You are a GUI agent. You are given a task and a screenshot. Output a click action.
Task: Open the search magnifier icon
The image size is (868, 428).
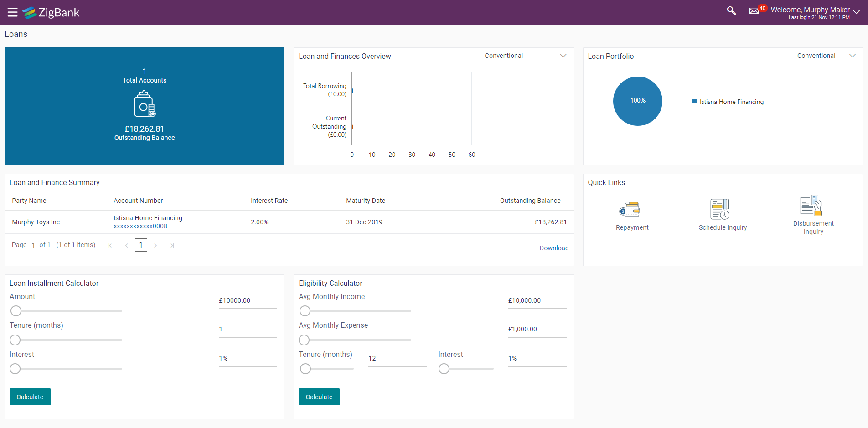(x=731, y=11)
